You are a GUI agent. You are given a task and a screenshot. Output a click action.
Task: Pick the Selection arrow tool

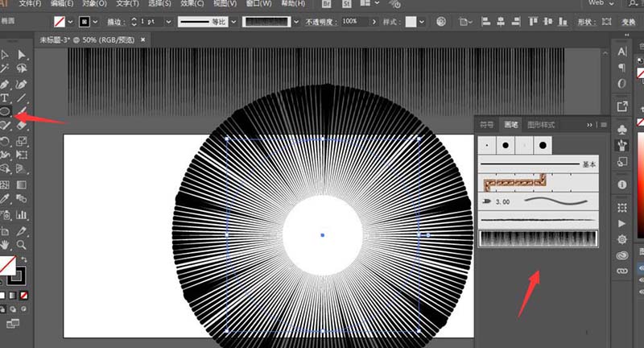coord(6,55)
